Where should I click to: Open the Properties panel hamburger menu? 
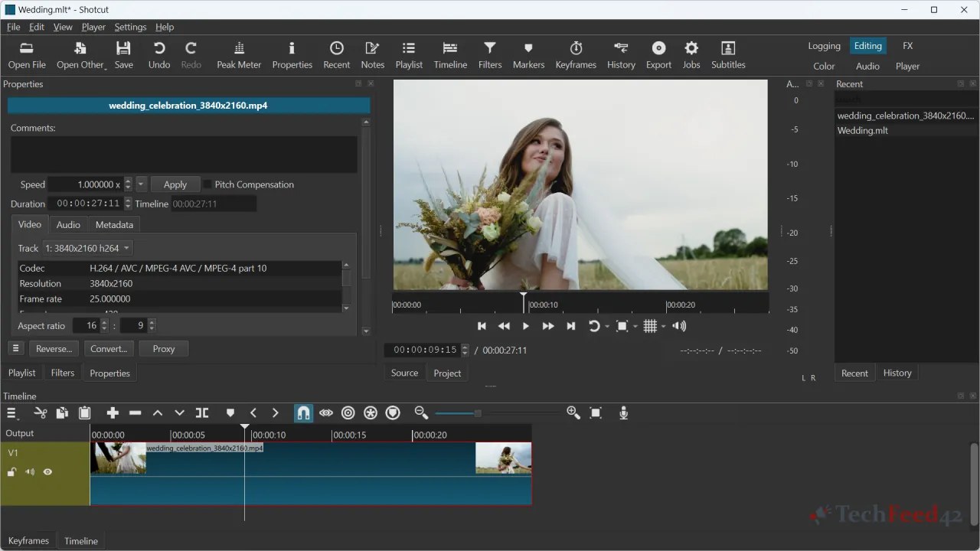[15, 348]
